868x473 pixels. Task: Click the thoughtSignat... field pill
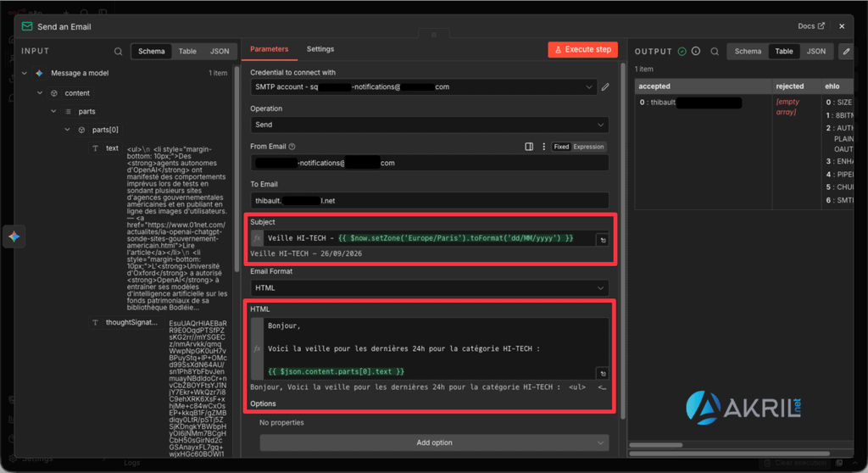coord(126,322)
